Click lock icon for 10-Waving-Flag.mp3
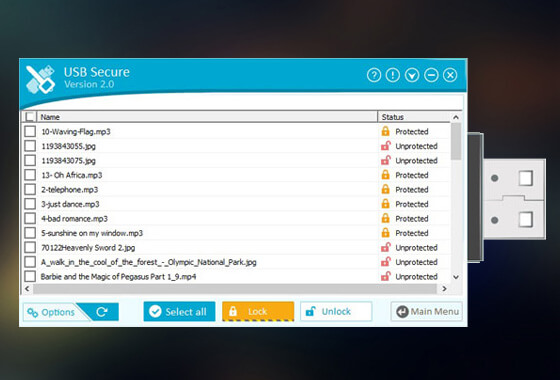The height and width of the screenshot is (380, 560). pos(385,131)
